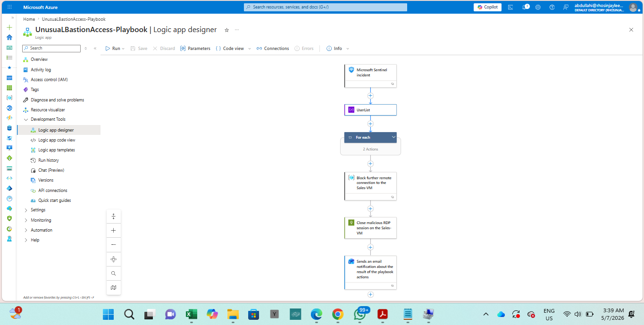Favorite the logic app with star icon
Screen dimensions: 644x325
[x=226, y=30]
